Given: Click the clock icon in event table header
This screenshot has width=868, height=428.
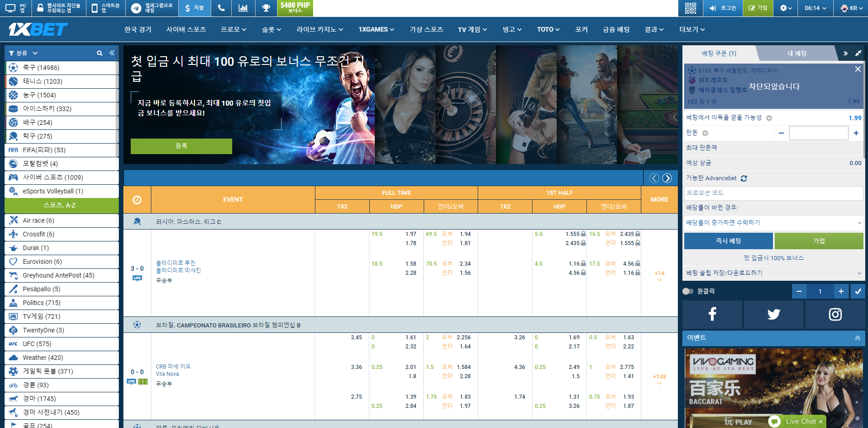Looking at the screenshot, I should point(137,200).
